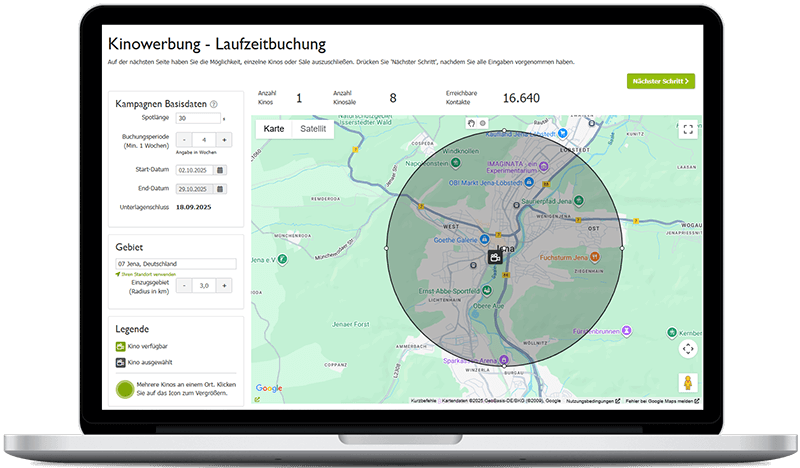Screen dimensions: 800x468
Task: Click the green Kino verfügbar legend icon
Action: [120, 347]
